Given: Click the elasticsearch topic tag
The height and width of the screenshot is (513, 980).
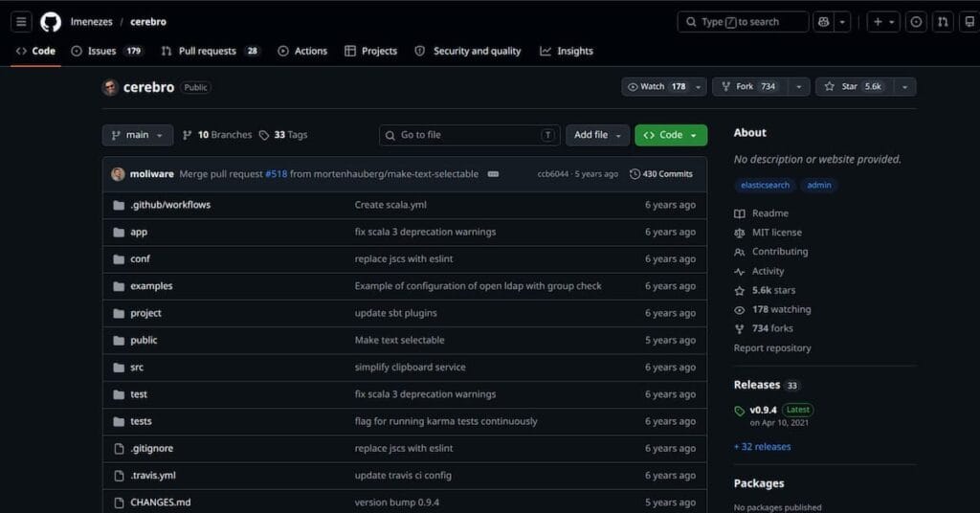Looking at the screenshot, I should click(x=765, y=185).
